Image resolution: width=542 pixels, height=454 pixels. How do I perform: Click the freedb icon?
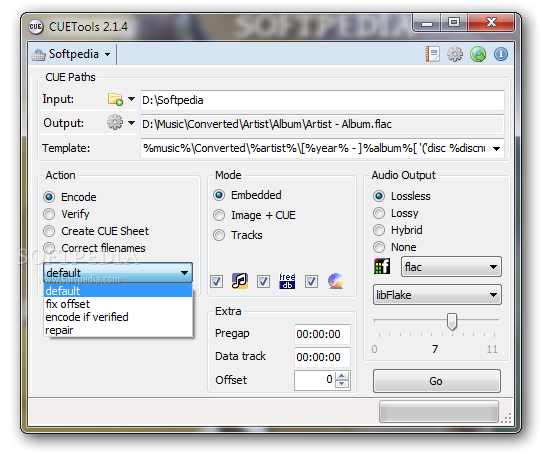287,281
